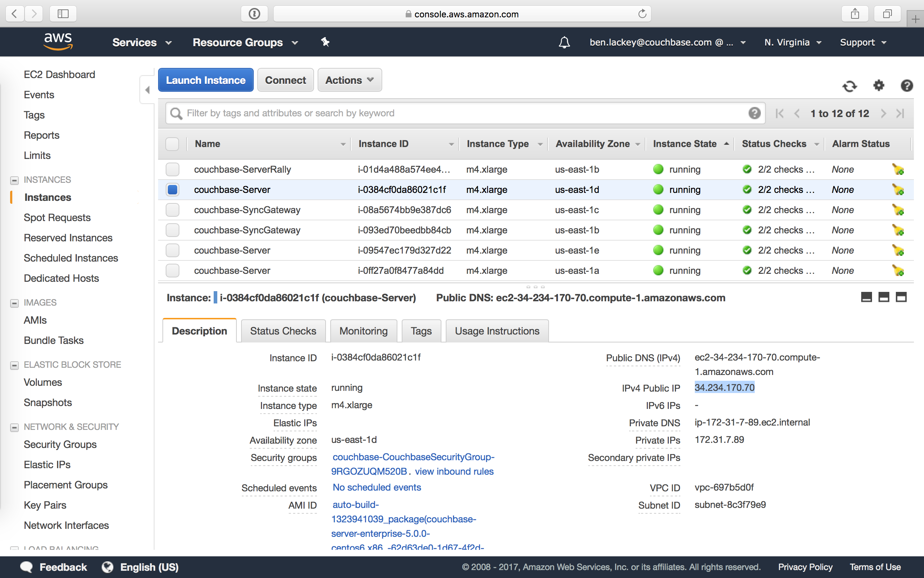Collapse the INSTANCES sidebar section
Viewport: 924px width, 578px height.
14,180
